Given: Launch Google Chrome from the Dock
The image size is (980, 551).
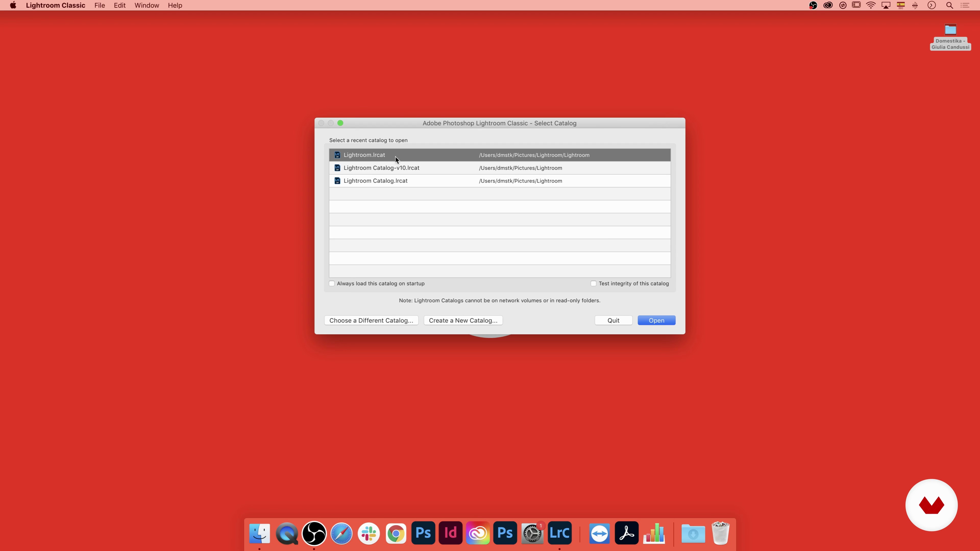Looking at the screenshot, I should click(x=396, y=533).
